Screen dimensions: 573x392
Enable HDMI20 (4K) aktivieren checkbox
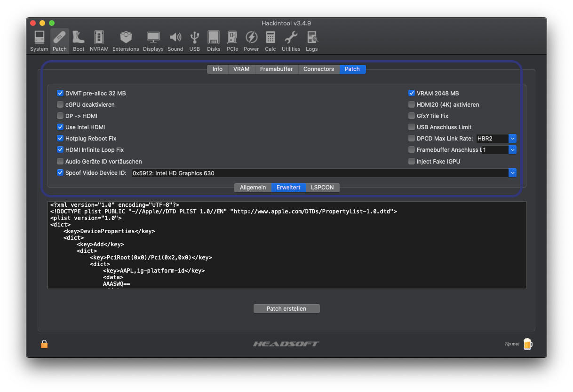point(412,105)
